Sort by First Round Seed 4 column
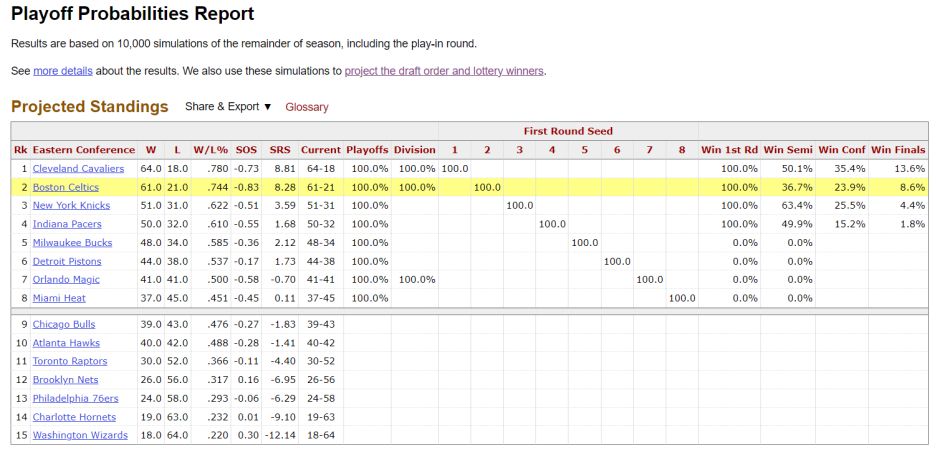Screen dimensions: 940x459 (552, 150)
